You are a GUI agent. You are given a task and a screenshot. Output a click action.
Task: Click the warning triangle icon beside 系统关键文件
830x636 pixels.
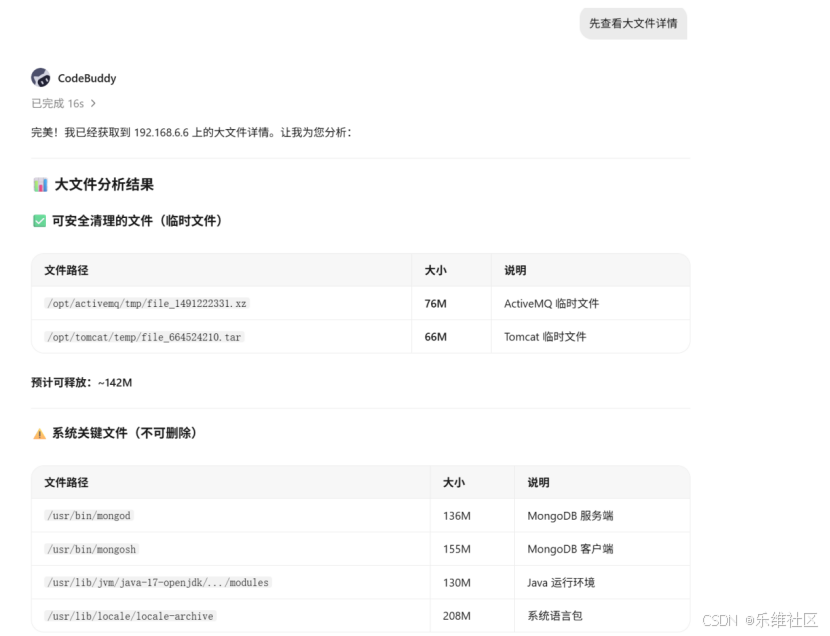coord(40,433)
